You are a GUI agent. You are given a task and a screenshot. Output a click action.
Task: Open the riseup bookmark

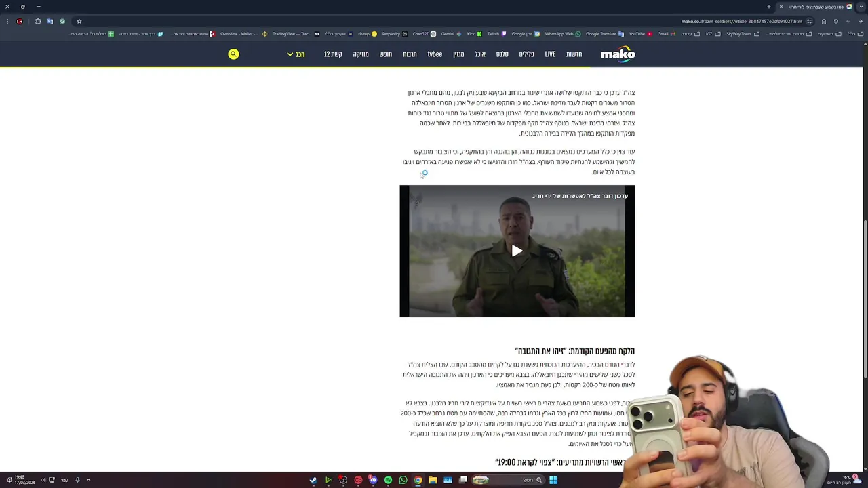367,33
